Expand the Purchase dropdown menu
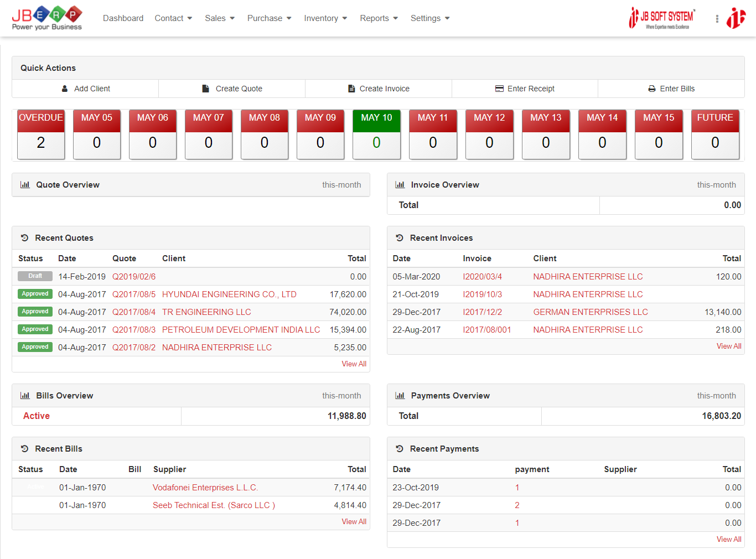This screenshot has width=756, height=559. [270, 18]
